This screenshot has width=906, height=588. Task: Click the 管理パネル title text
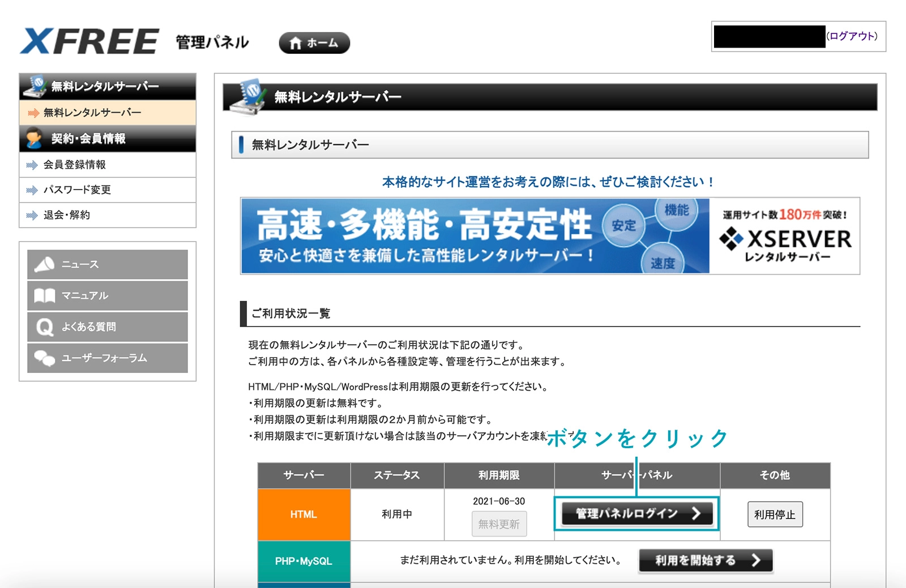click(212, 42)
